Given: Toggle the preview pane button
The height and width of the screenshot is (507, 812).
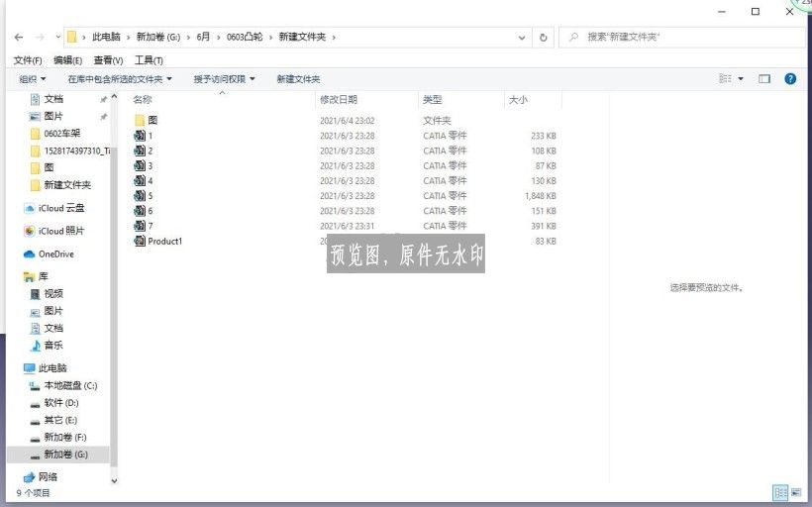Looking at the screenshot, I should point(763,78).
